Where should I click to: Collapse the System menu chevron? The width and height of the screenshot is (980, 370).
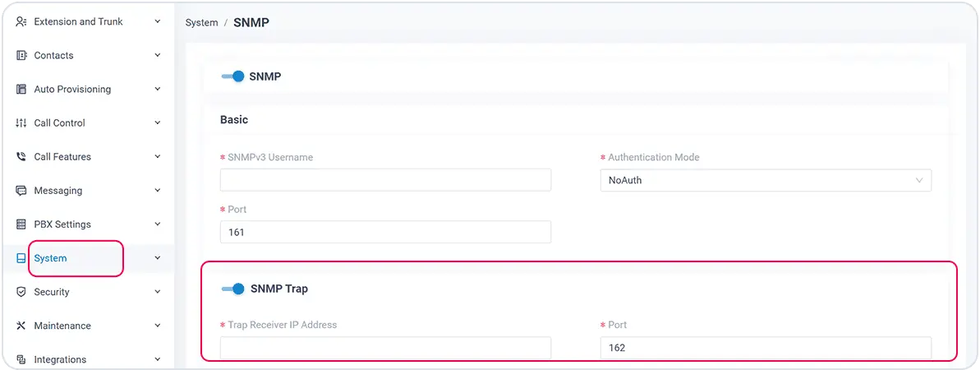(x=157, y=258)
